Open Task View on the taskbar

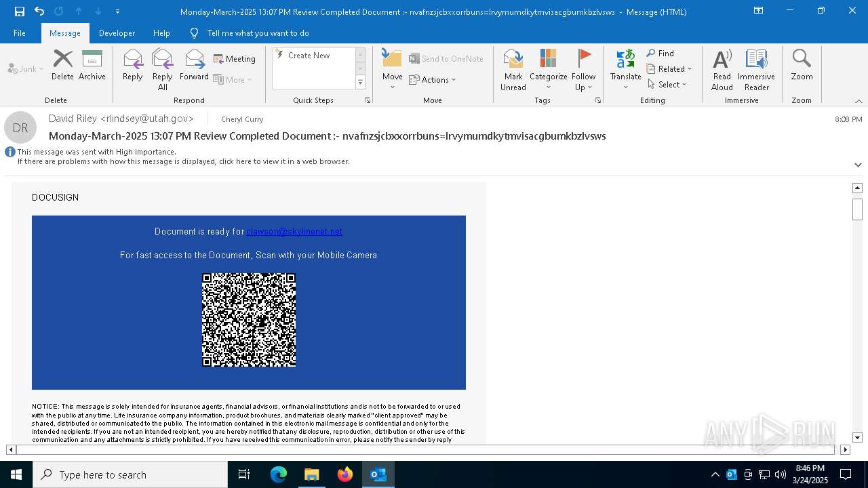[244, 474]
